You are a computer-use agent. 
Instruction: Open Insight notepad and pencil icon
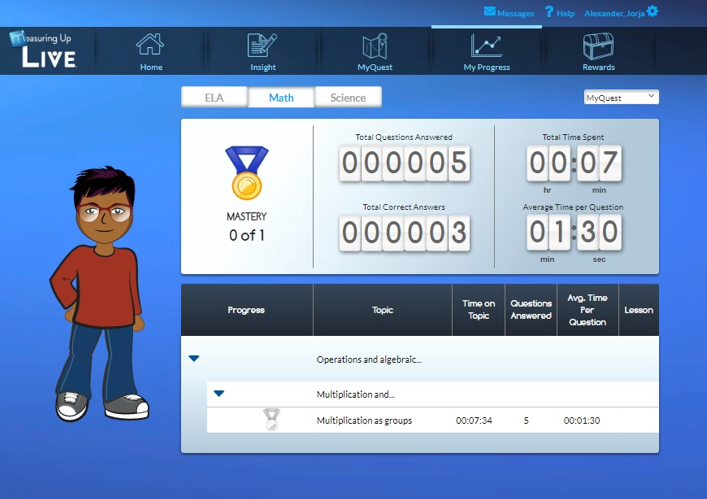point(262,45)
